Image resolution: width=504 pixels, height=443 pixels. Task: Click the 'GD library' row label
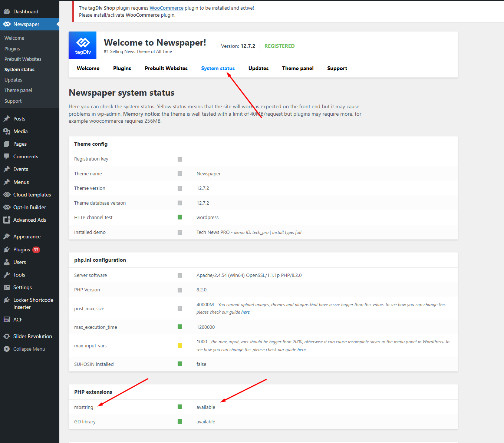(x=85, y=421)
